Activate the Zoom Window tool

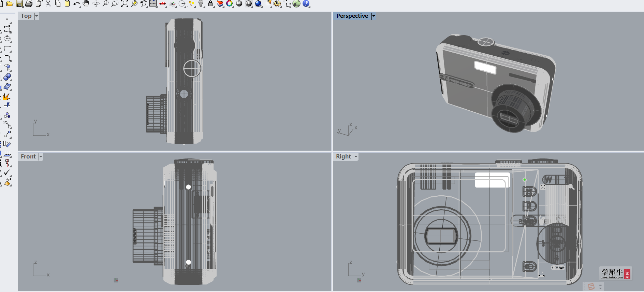click(x=115, y=4)
